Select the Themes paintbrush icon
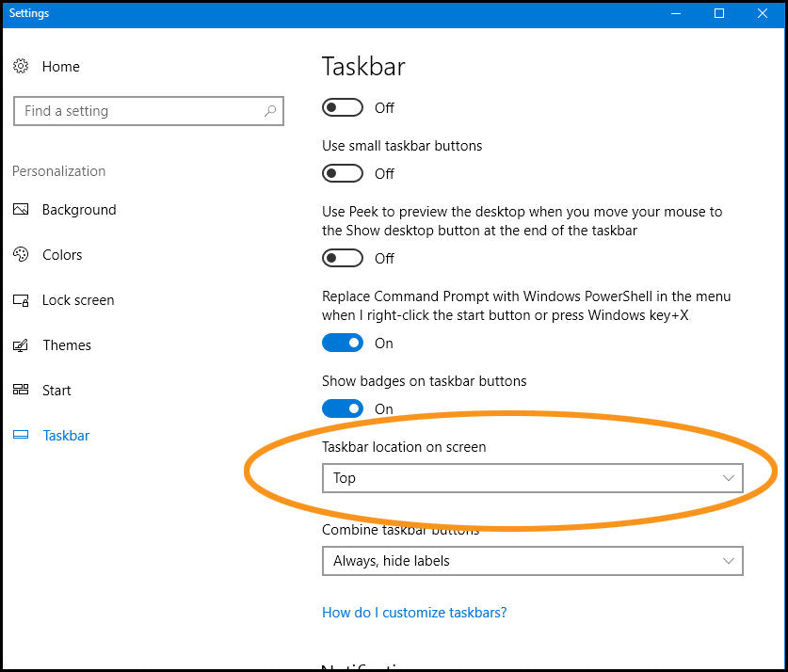Image resolution: width=788 pixels, height=672 pixels. point(21,344)
